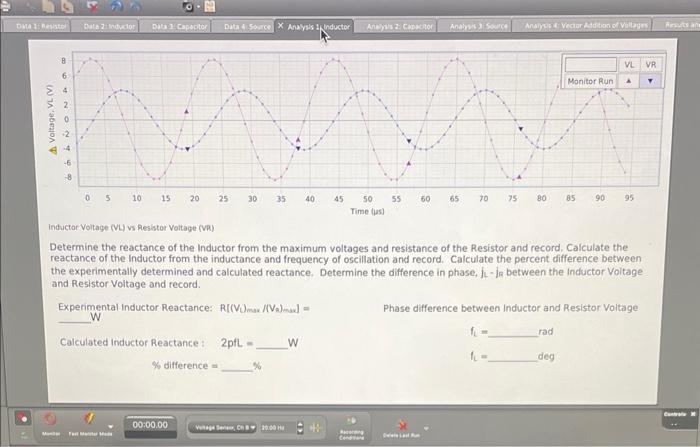Click the document icon with red mark in top toolbar
700x447 pixels.
click(x=67, y=6)
